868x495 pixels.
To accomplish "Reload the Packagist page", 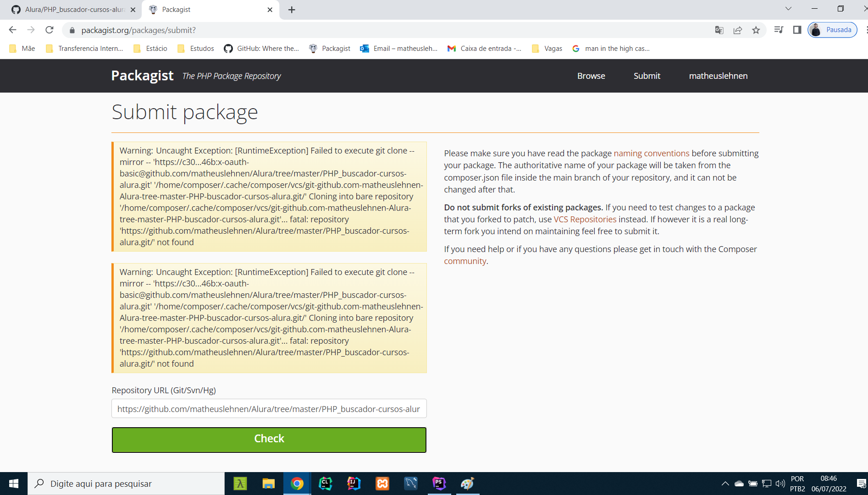I will point(50,30).
